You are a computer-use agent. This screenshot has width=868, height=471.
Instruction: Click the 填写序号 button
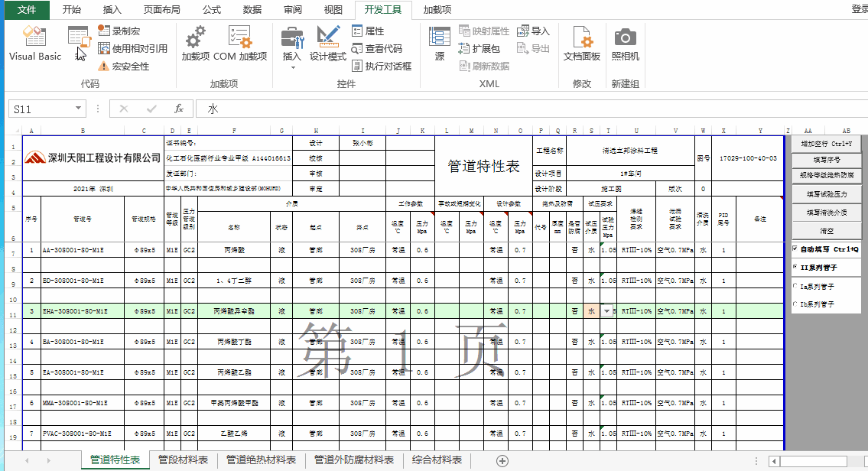[x=827, y=159]
